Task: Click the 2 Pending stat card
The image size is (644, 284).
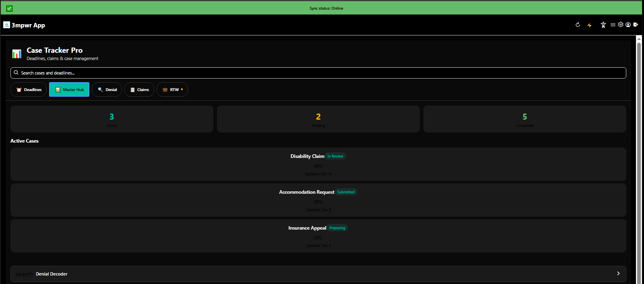Action: 318,119
